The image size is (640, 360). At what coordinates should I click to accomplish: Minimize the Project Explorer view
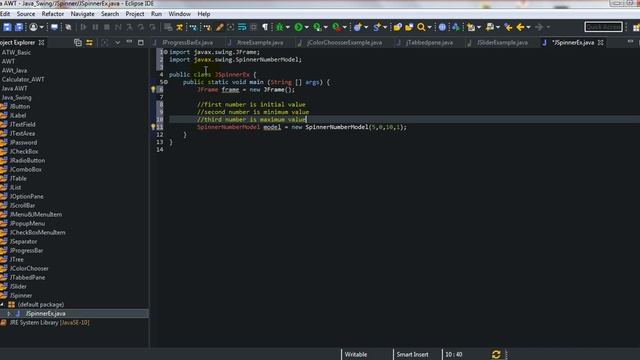pos(129,42)
